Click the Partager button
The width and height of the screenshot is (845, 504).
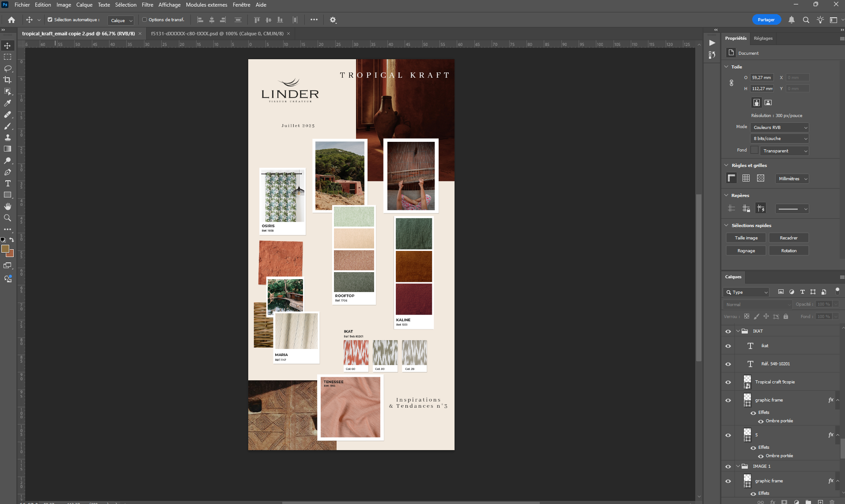coord(766,20)
